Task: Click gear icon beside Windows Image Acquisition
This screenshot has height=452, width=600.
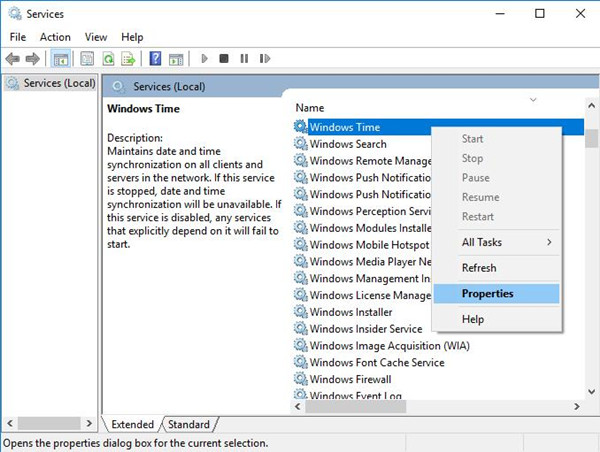Action: pyautogui.click(x=301, y=345)
